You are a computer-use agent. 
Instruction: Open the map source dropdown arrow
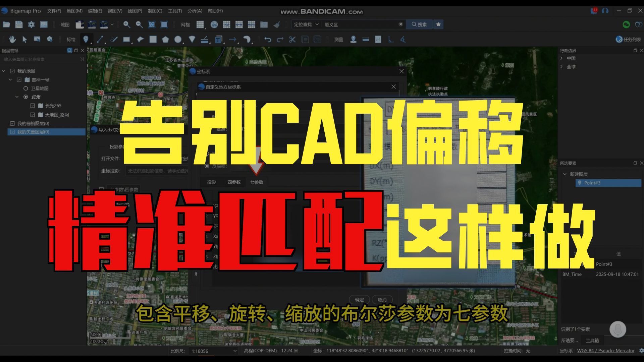pyautogui.click(x=112, y=24)
